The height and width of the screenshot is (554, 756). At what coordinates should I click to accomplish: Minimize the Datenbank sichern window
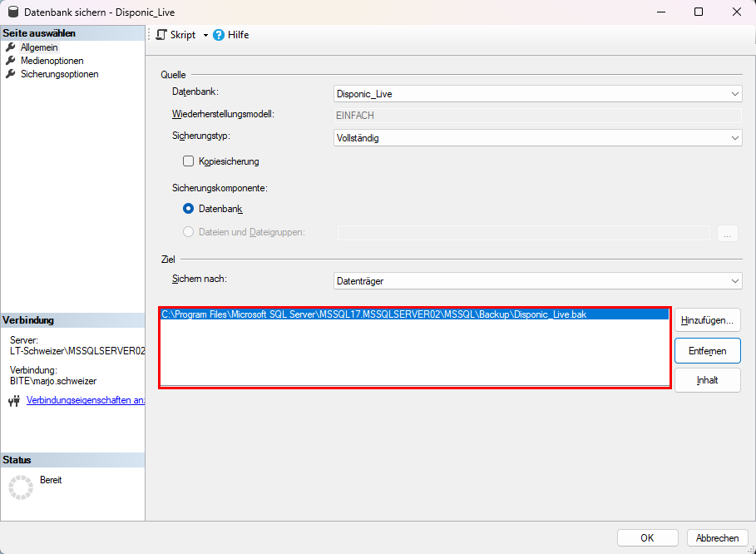click(x=661, y=12)
